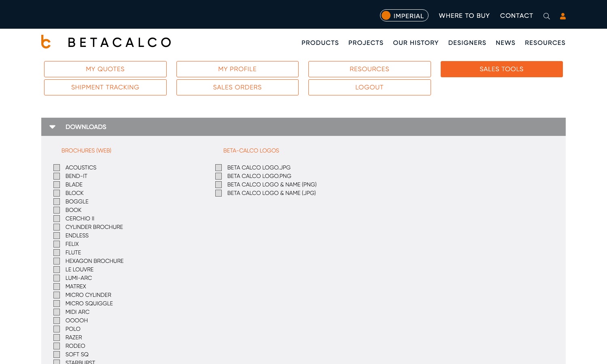Go to Our History
This screenshot has height=364, width=607.
point(416,42)
